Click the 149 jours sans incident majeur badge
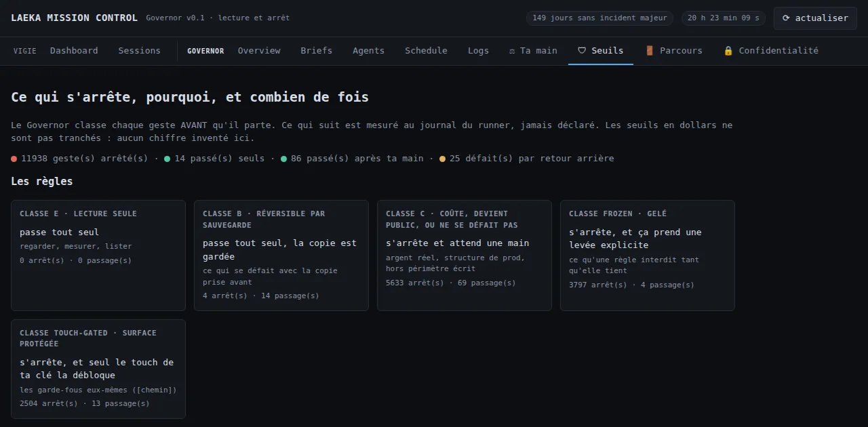The width and height of the screenshot is (868, 427). click(x=600, y=18)
